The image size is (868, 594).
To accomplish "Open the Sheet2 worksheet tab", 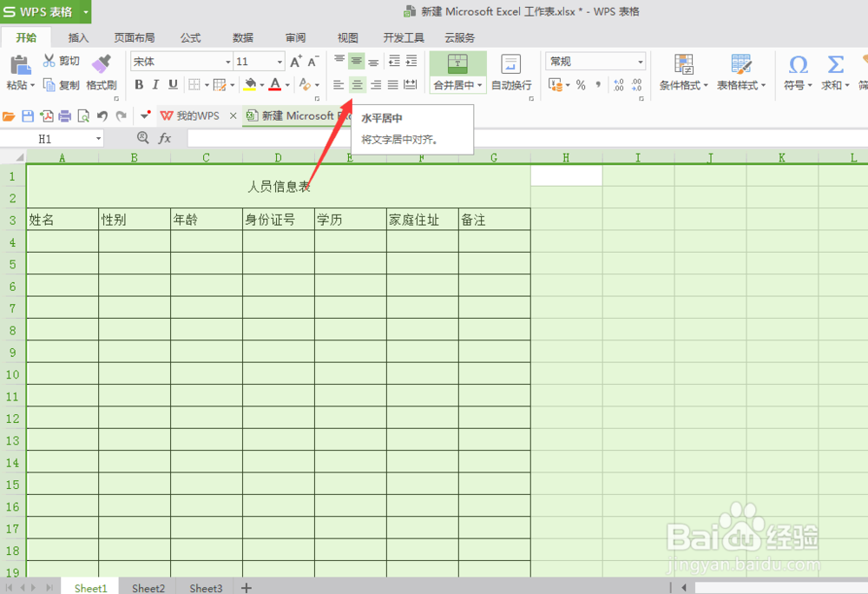I will (148, 588).
